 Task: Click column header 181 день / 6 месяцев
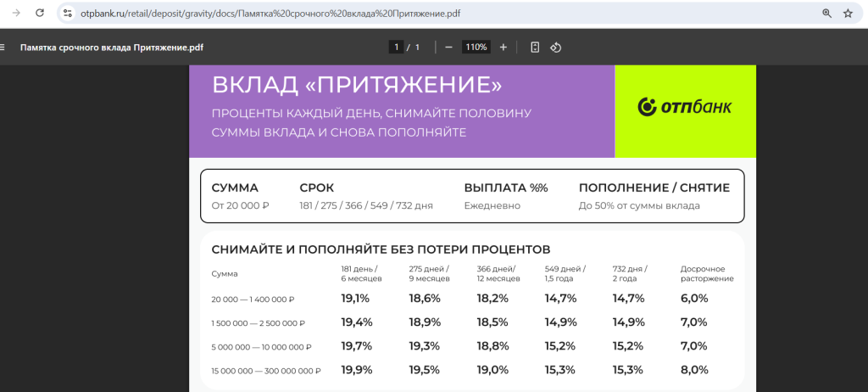click(361, 274)
